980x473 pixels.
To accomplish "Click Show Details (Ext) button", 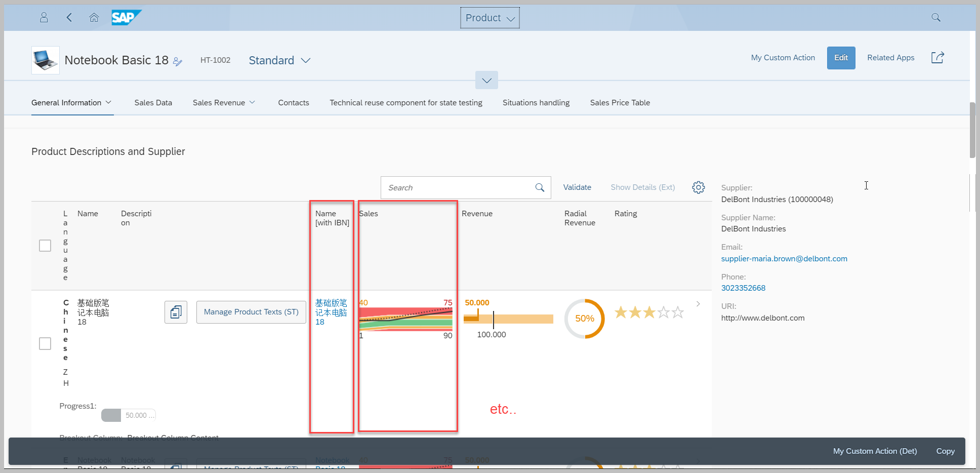I will (x=643, y=187).
